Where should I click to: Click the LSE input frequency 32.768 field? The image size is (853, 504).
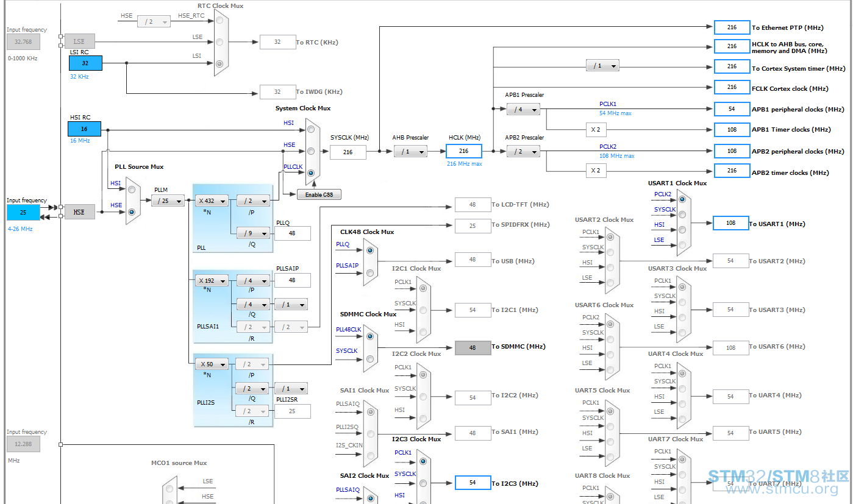pyautogui.click(x=23, y=41)
